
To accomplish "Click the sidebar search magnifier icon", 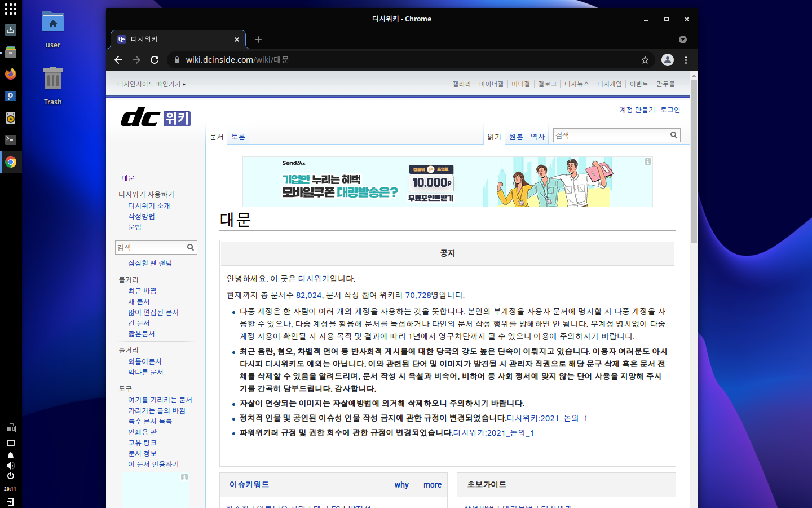I will pos(191,247).
